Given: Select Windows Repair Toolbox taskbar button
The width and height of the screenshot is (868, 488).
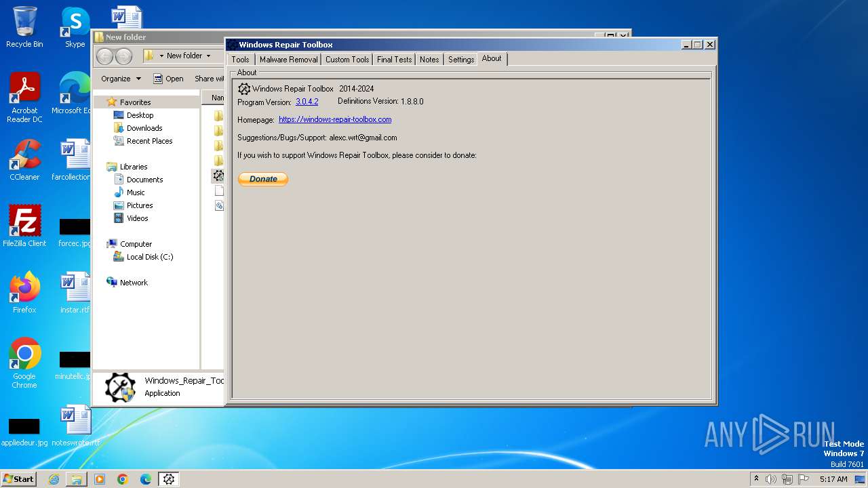Looking at the screenshot, I should coord(169,479).
